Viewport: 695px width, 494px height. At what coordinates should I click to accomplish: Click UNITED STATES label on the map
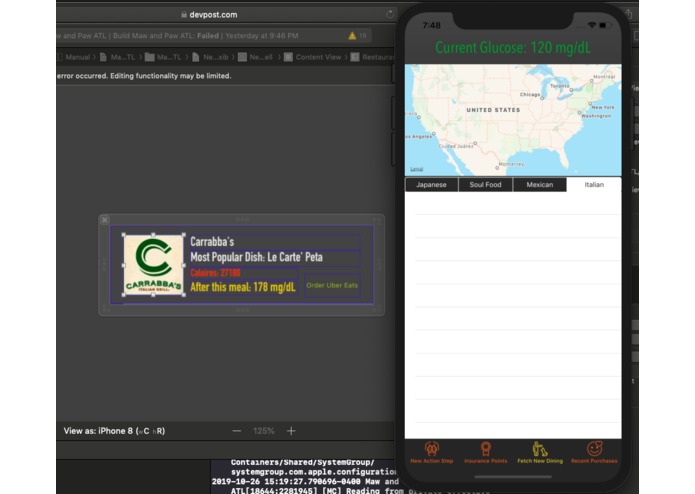(493, 110)
